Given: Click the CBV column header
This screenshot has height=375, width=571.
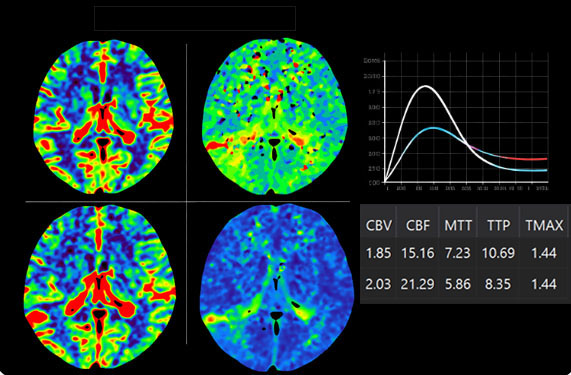Looking at the screenshot, I should (379, 226).
